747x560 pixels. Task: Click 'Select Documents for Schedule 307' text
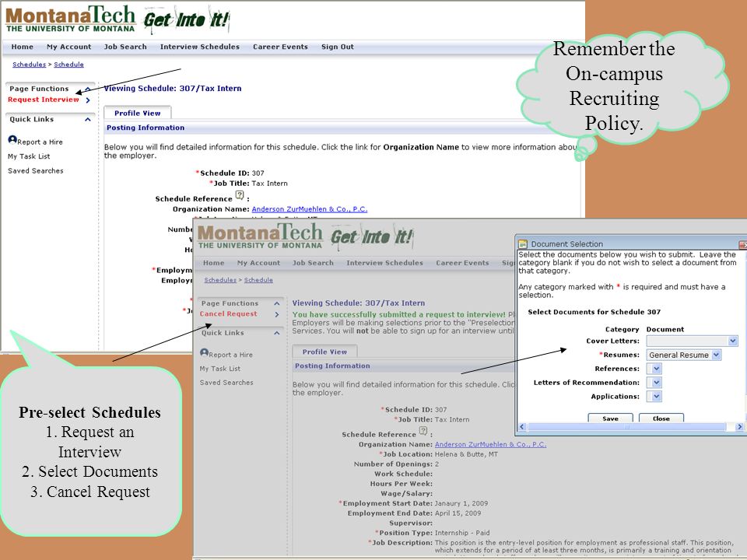coord(594,312)
